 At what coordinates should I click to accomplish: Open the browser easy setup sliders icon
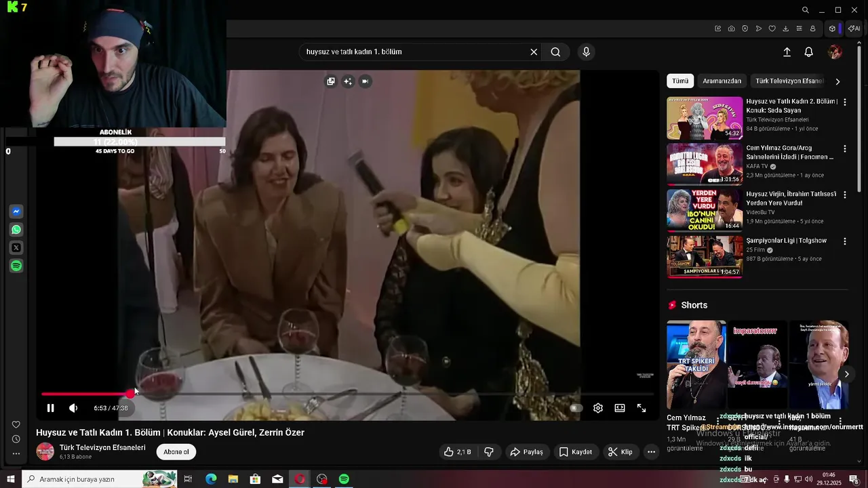[x=799, y=28]
